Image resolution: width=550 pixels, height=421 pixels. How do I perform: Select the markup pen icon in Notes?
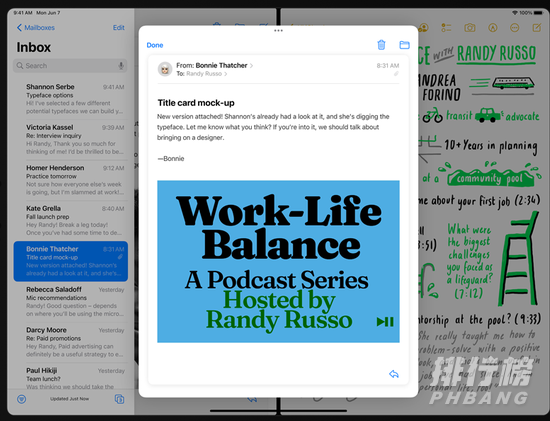click(493, 28)
